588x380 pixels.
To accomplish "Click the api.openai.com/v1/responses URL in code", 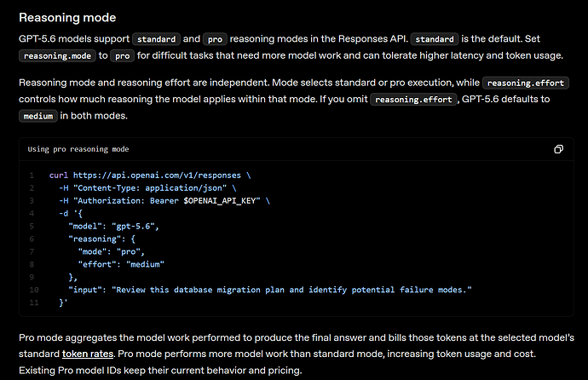I will [157, 176].
